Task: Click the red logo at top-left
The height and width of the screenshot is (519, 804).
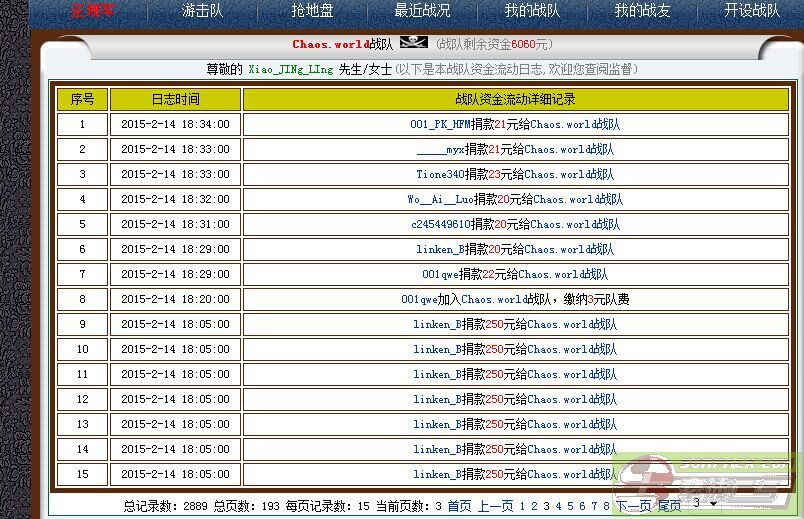Action: [90, 12]
